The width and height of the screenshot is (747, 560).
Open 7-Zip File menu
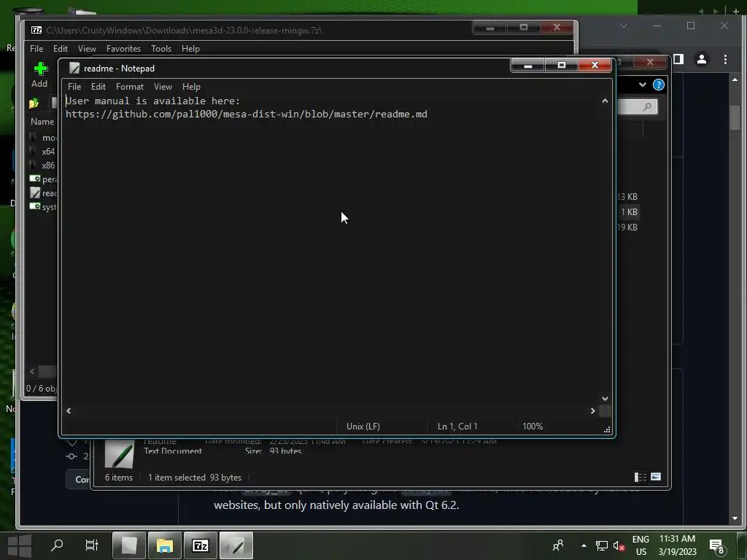36,49
